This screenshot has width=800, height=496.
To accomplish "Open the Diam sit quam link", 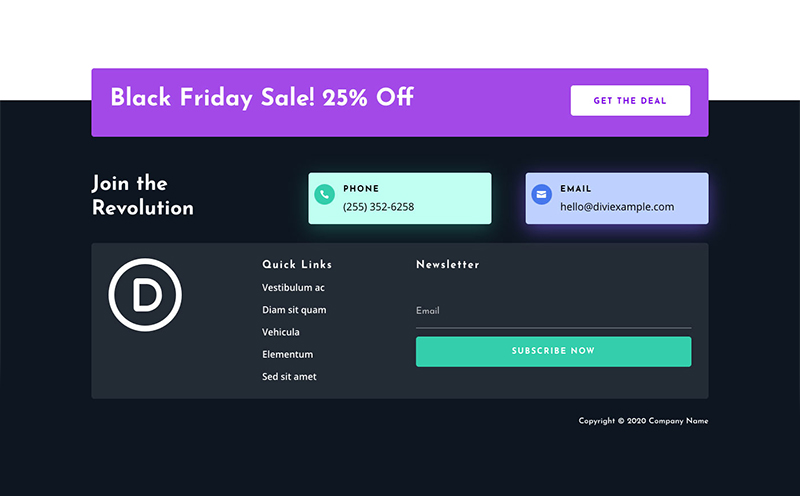I will (294, 310).
